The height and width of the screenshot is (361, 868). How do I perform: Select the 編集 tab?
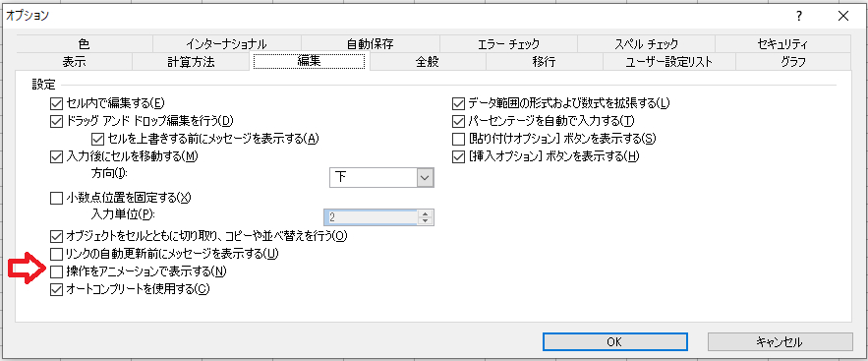coord(309,61)
